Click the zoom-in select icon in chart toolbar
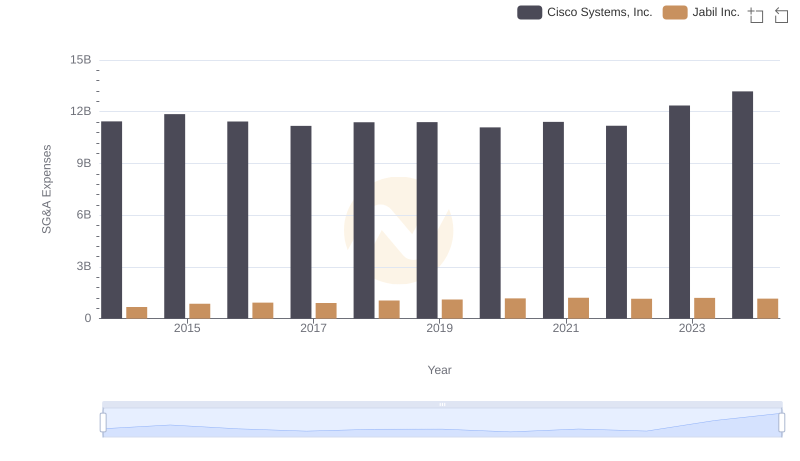The image size is (800, 461). [756, 14]
